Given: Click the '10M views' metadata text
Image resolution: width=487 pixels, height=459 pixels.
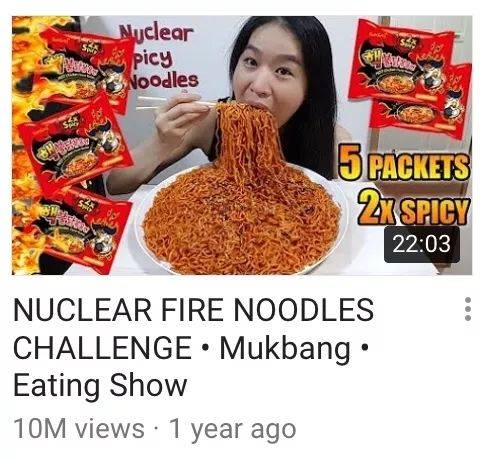Looking at the screenshot, I should (x=79, y=429).
